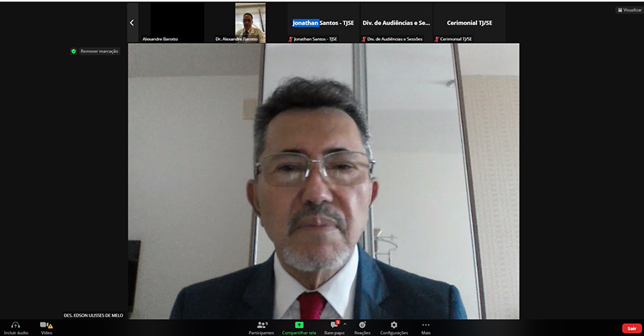Click the Incluir áudio headphone icon
The image size is (644, 336).
tap(15, 325)
